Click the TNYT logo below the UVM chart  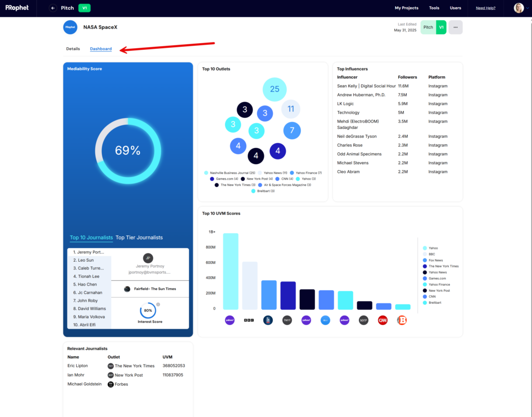tap(287, 320)
